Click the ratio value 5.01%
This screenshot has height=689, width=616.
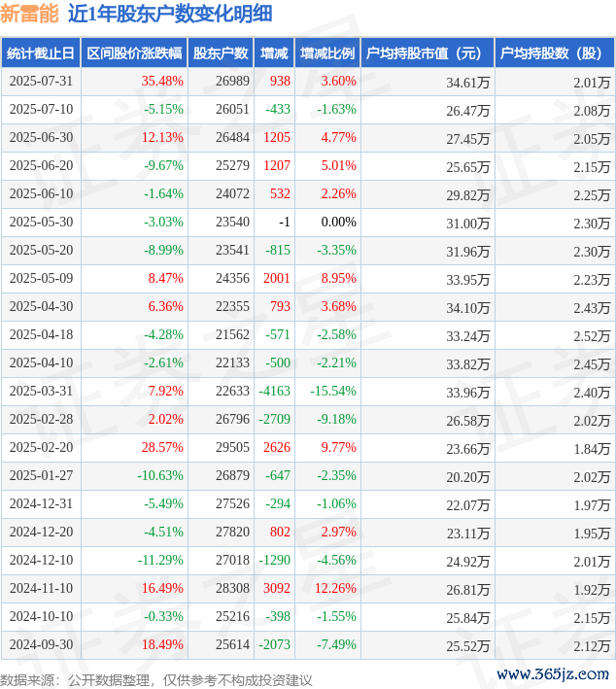click(x=338, y=165)
